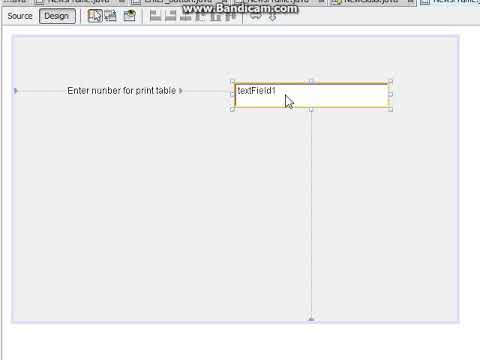Screen dimensions: 480x360
Task: Select the 'Enter nunber for print table' label
Action: point(121,91)
